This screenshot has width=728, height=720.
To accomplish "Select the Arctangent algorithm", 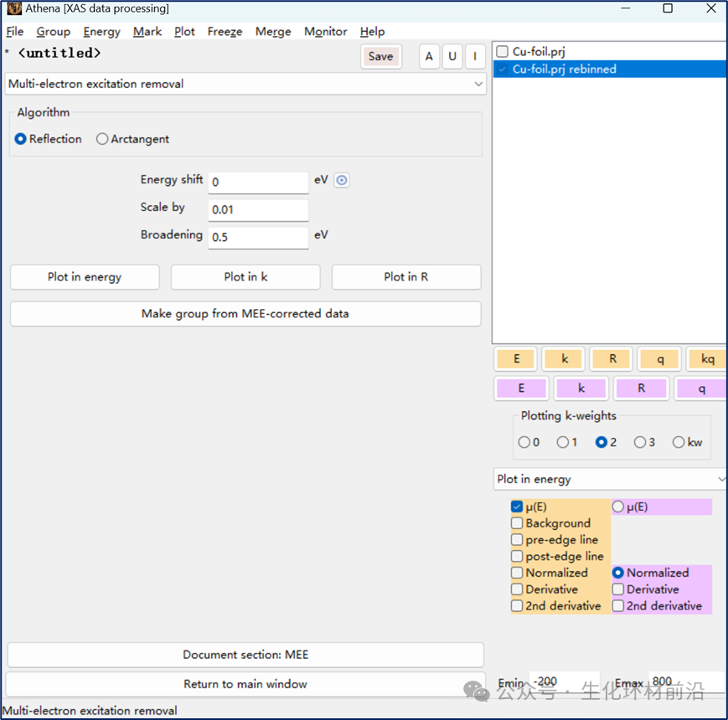I will pyautogui.click(x=133, y=139).
